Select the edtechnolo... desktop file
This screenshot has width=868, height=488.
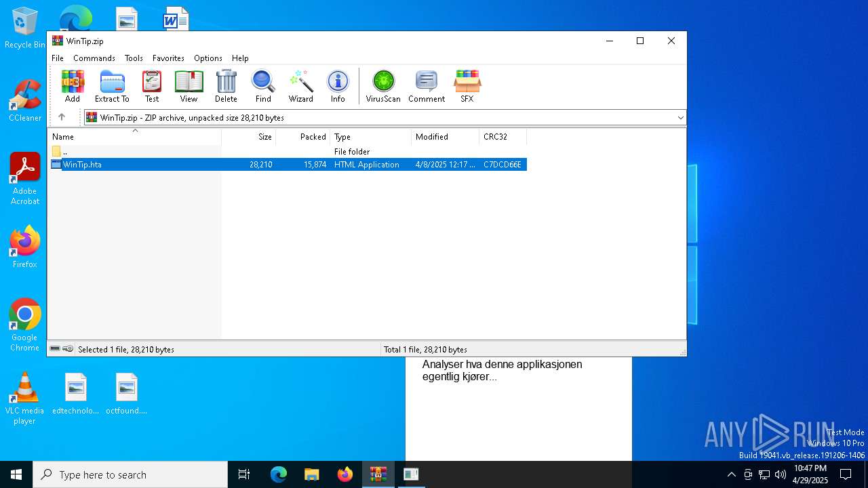(76, 394)
